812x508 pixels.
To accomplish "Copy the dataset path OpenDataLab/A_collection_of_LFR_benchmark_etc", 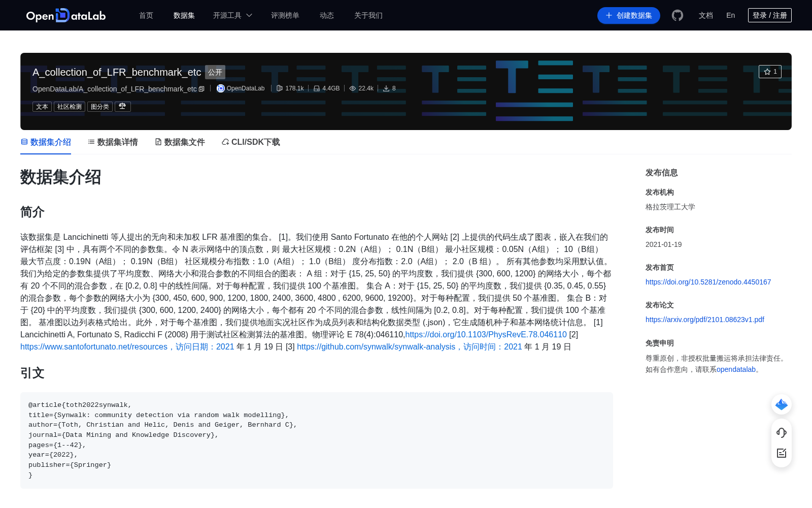I will (x=201, y=89).
